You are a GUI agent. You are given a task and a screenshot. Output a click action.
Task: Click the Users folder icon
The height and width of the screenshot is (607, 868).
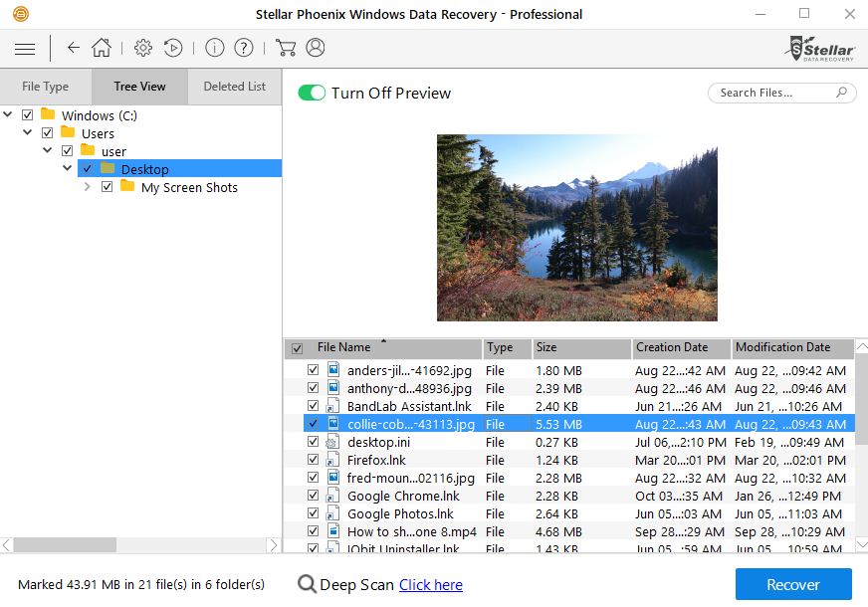[68, 131]
